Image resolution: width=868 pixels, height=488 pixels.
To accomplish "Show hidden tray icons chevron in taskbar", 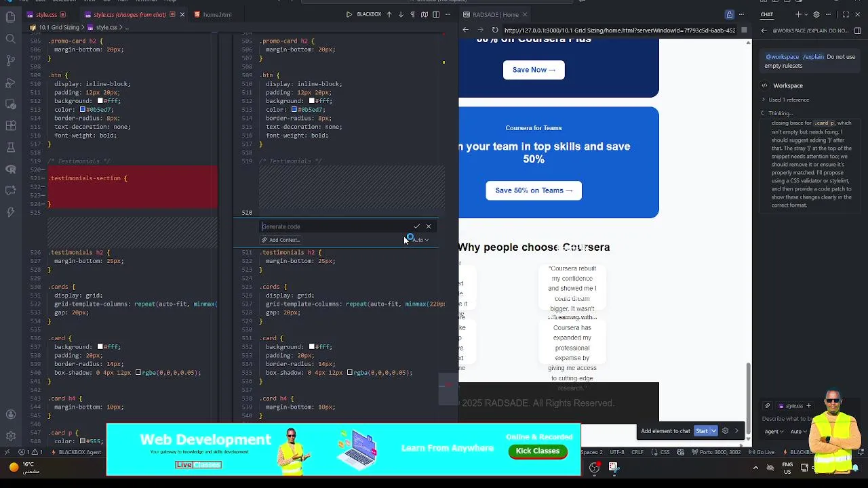I will click(x=755, y=467).
